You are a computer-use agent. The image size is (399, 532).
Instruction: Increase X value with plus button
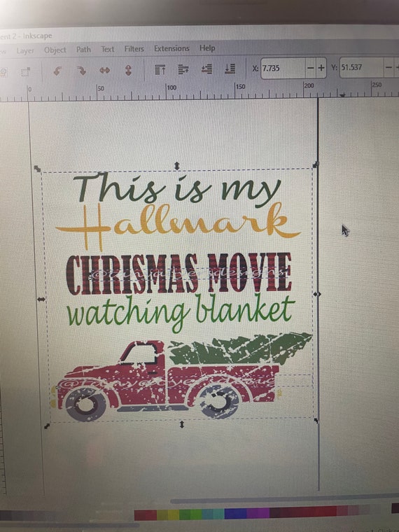pyautogui.click(x=321, y=68)
